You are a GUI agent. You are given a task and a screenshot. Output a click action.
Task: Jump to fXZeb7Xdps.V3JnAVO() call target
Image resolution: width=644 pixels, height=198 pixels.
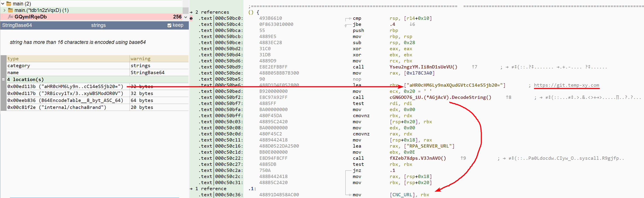tap(418, 158)
